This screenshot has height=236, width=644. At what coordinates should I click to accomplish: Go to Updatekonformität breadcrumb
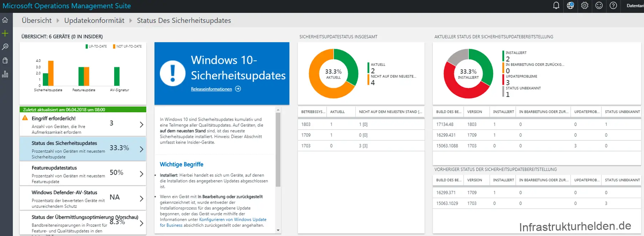(94, 20)
